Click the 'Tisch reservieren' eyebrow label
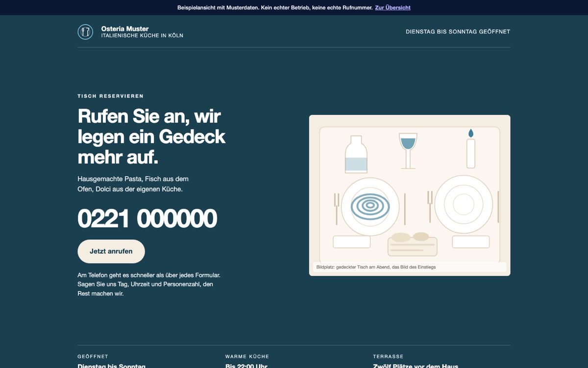The image size is (588, 368). click(x=111, y=96)
